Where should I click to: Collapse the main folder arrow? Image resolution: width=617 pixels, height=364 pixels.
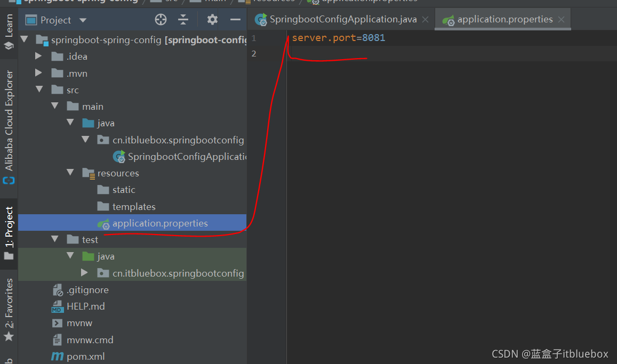click(55, 106)
